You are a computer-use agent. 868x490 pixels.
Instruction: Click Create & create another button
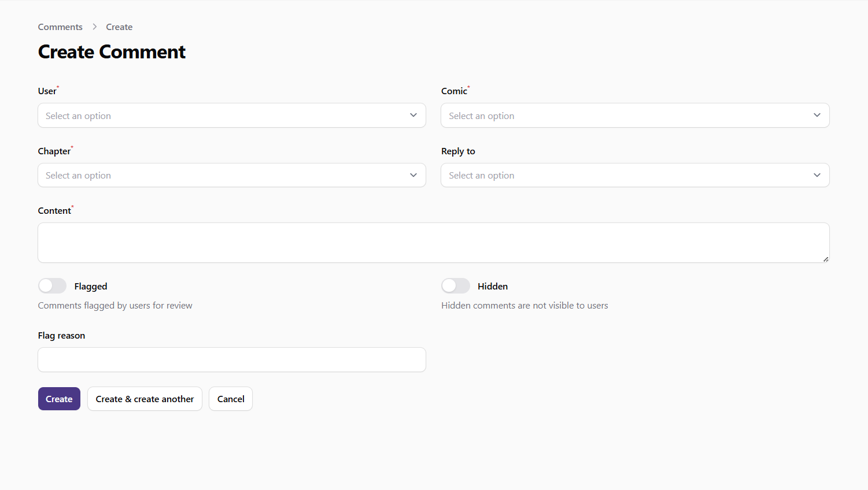(x=145, y=399)
